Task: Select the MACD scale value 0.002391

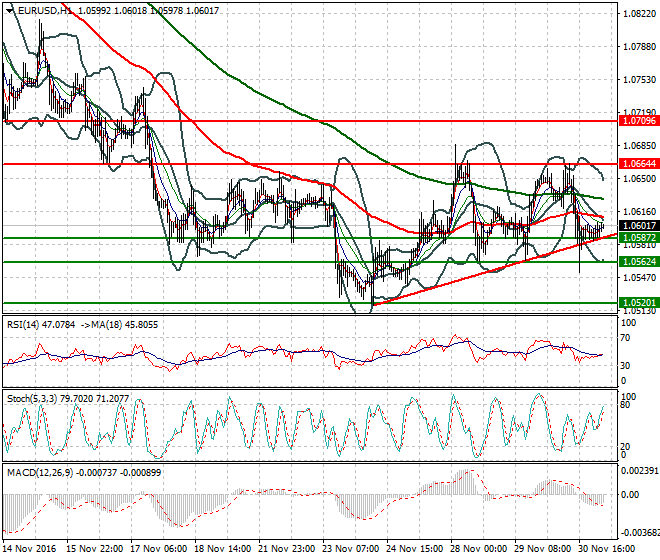Action: pos(640,471)
